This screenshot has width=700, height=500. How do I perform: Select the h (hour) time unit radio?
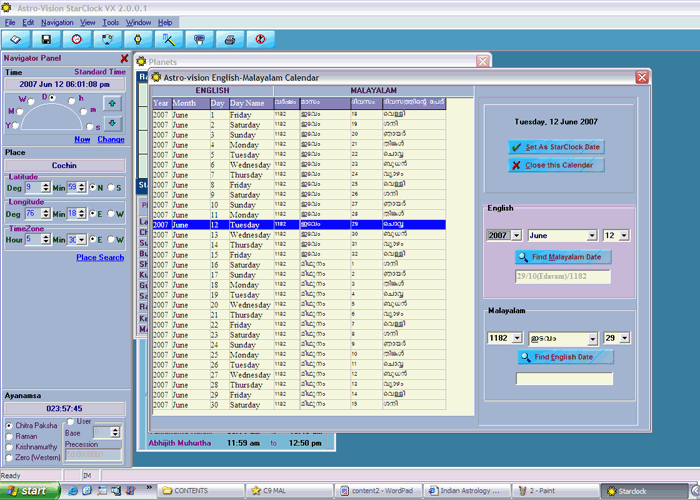click(71, 101)
